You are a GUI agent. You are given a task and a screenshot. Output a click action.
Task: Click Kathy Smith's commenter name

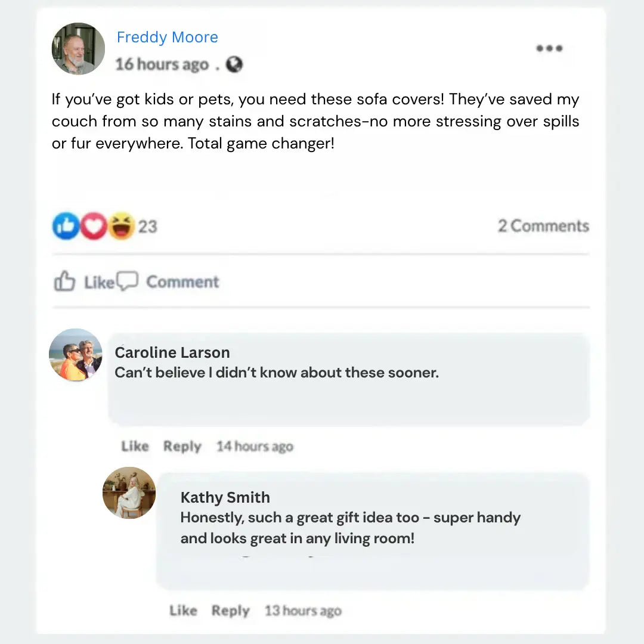click(225, 497)
